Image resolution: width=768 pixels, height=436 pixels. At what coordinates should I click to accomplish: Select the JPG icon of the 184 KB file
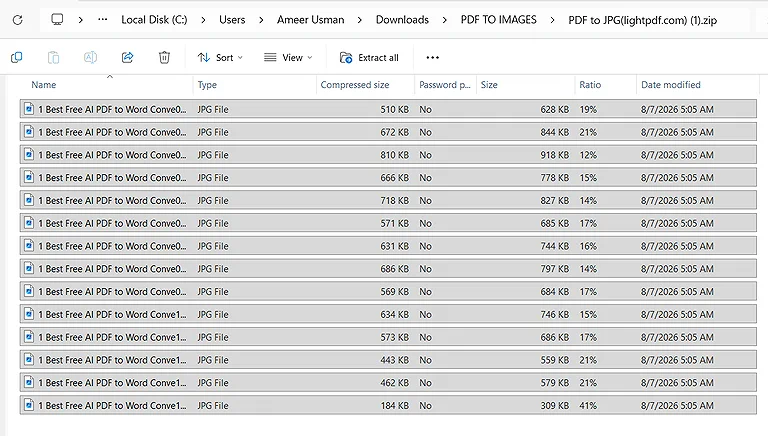(29, 405)
